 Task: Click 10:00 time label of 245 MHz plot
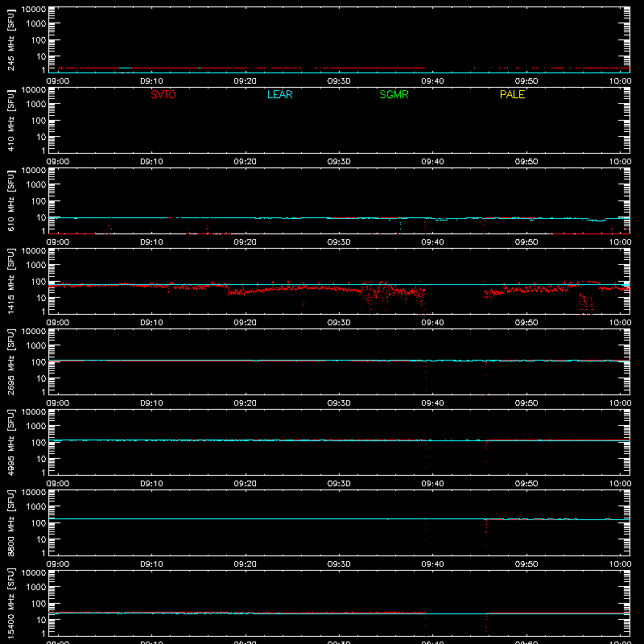[620, 81]
